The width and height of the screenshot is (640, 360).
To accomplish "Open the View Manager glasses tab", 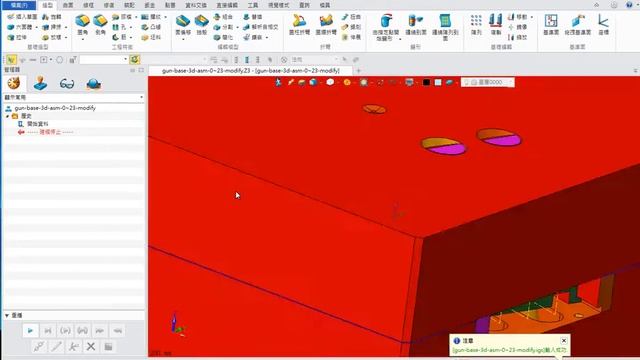I will (67, 84).
